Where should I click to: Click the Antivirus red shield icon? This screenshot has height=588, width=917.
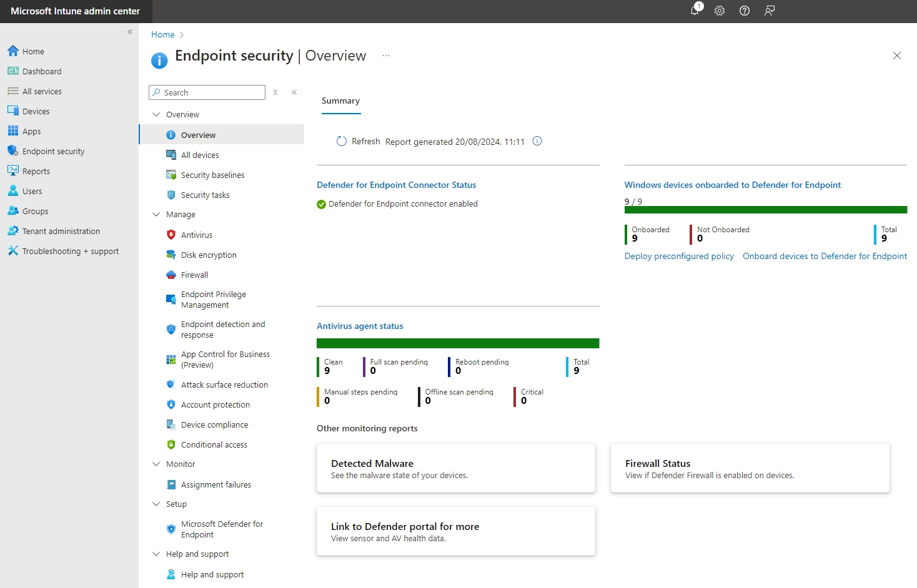click(171, 235)
